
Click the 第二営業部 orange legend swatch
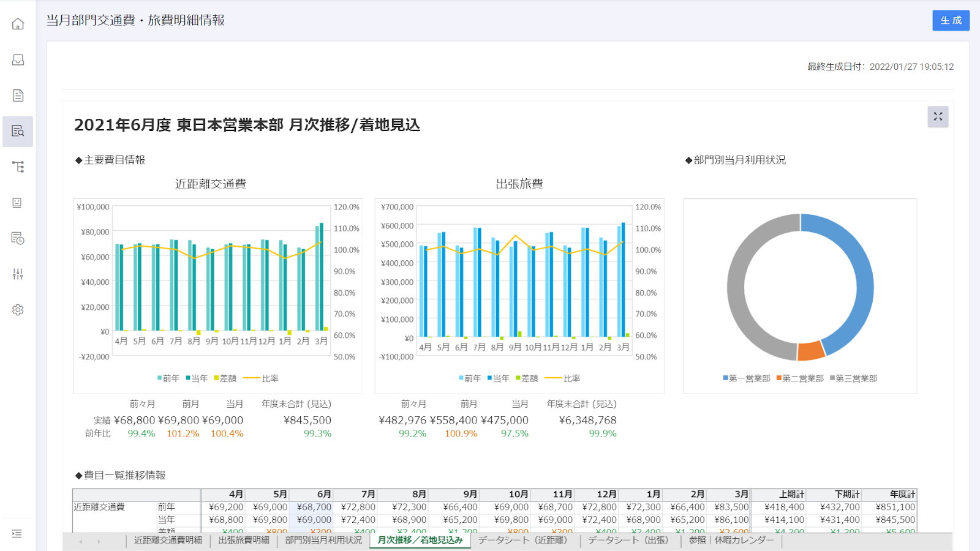point(779,378)
